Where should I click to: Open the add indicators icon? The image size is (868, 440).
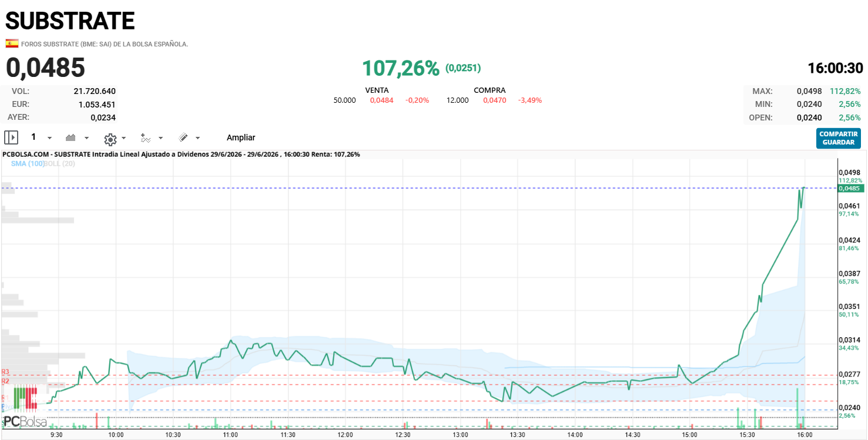click(x=146, y=138)
